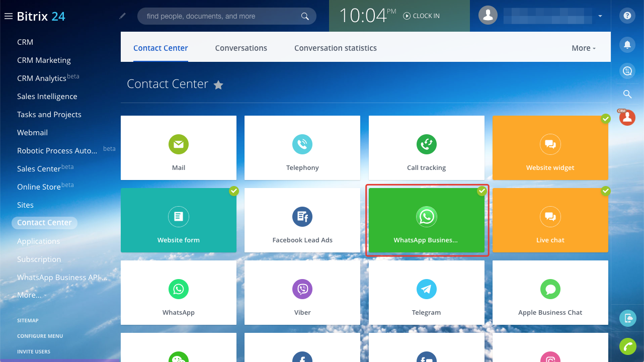Click the search input field

click(x=221, y=16)
